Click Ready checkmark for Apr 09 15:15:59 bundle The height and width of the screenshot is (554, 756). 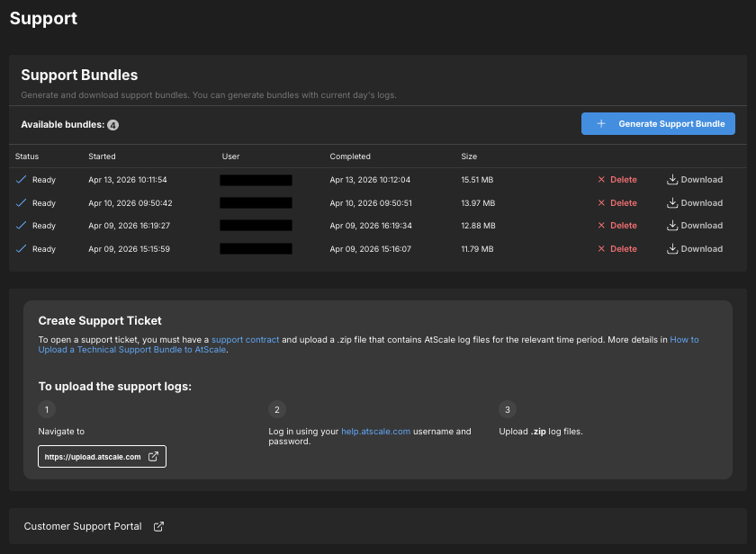(x=22, y=249)
